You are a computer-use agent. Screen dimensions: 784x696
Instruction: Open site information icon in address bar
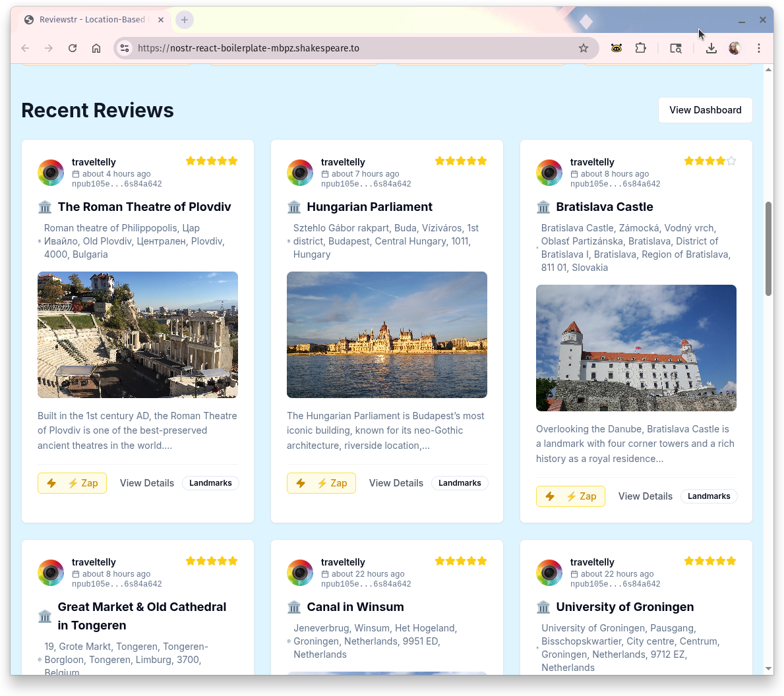[x=125, y=48]
